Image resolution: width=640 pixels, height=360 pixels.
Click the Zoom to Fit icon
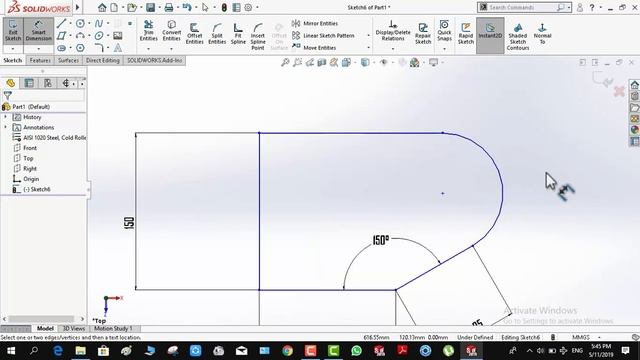(285, 62)
